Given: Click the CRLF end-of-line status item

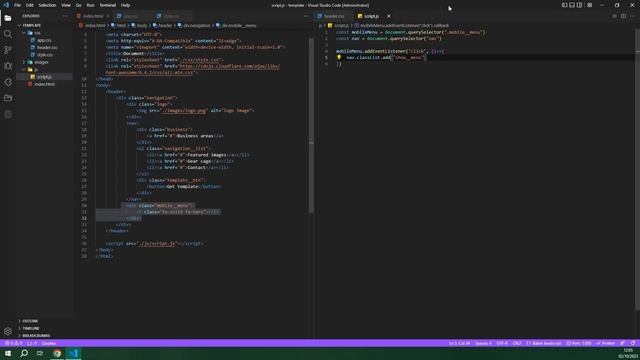Looking at the screenshot, I should [x=517, y=343].
